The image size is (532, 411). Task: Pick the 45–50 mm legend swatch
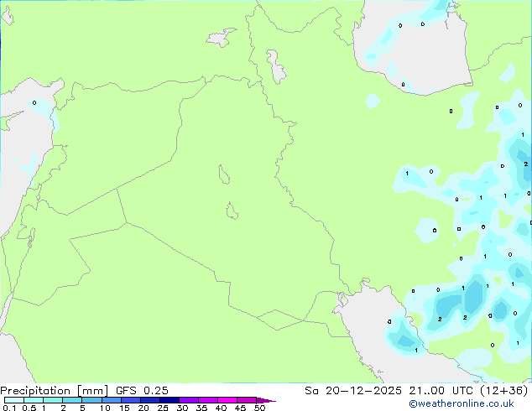pos(247,400)
